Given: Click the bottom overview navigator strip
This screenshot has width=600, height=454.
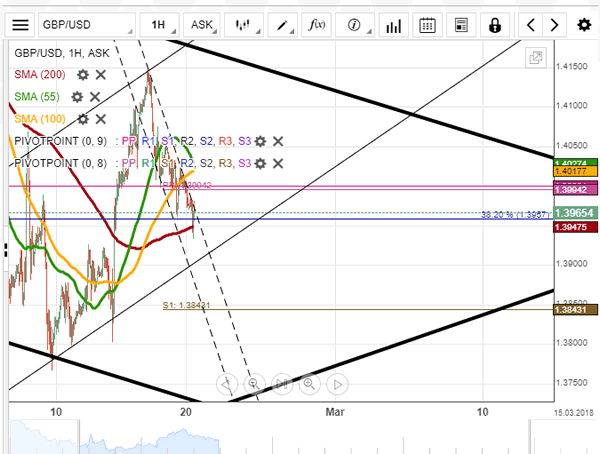Looking at the screenshot, I should coord(300,437).
